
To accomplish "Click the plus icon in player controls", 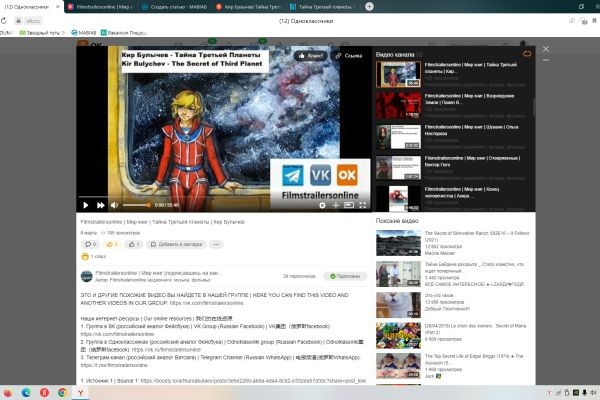I will (x=336, y=206).
